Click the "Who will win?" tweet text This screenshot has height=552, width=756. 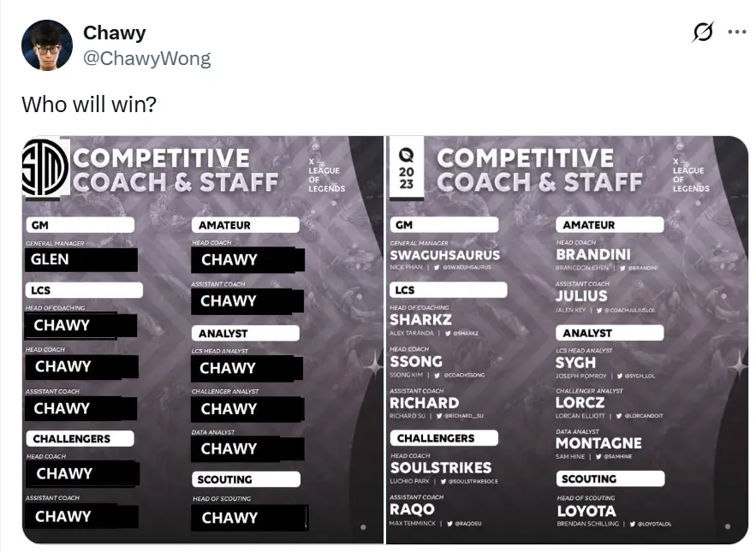[x=89, y=104]
